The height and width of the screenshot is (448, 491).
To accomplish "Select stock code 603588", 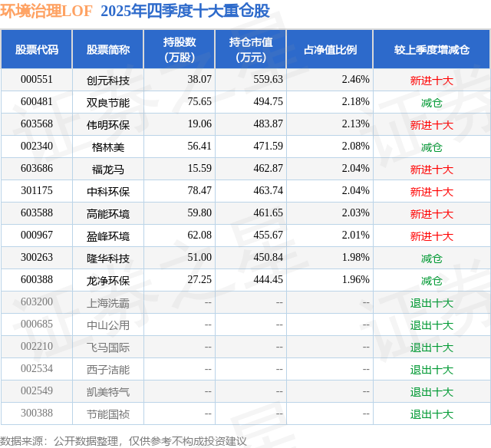I will click(x=37, y=213).
